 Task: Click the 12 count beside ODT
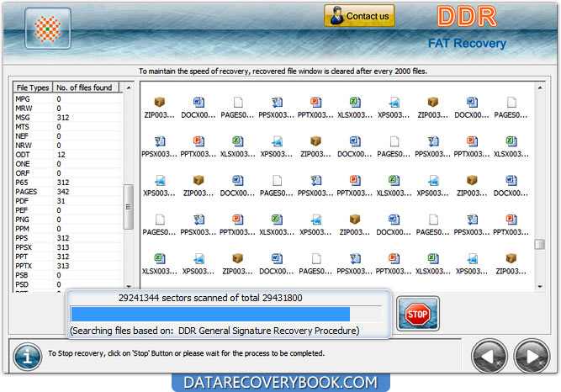(61, 155)
